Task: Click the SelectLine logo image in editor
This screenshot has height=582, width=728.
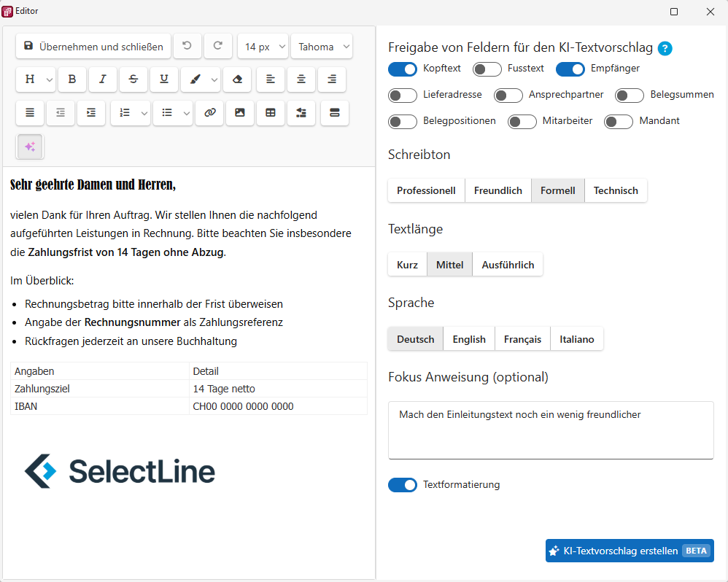Action: (120, 471)
